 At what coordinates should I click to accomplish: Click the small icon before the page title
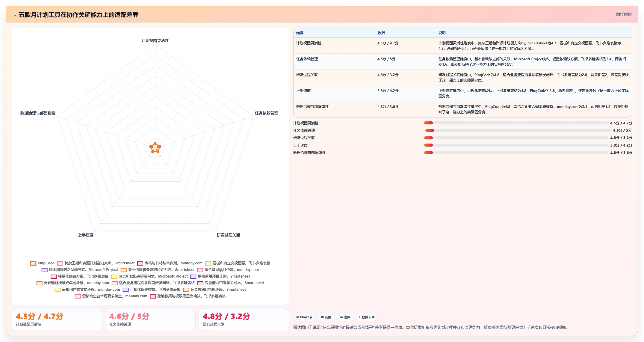14,15
